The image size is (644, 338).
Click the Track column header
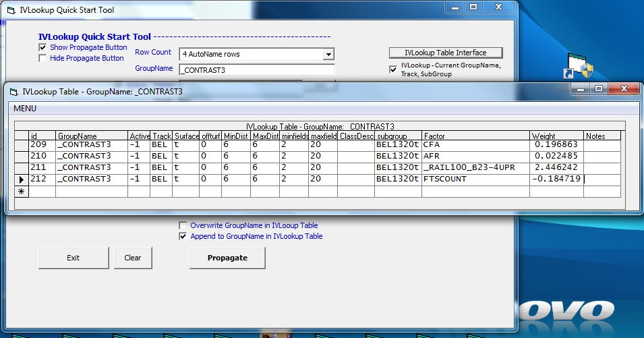161,136
